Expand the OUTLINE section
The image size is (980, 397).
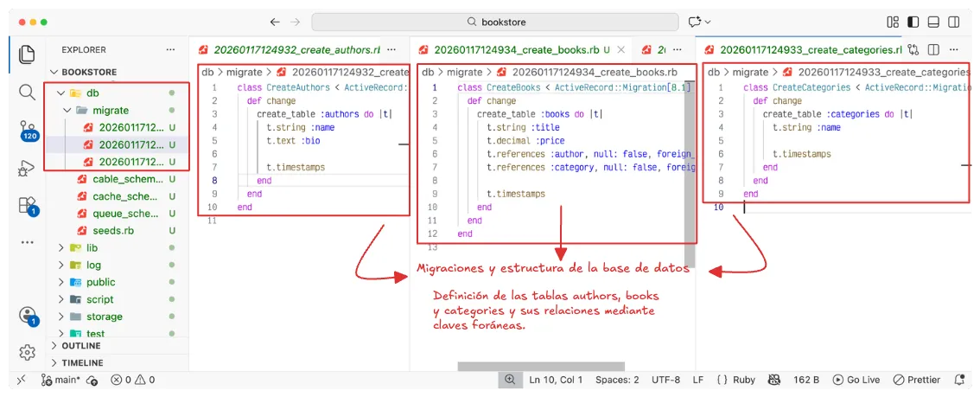81,346
